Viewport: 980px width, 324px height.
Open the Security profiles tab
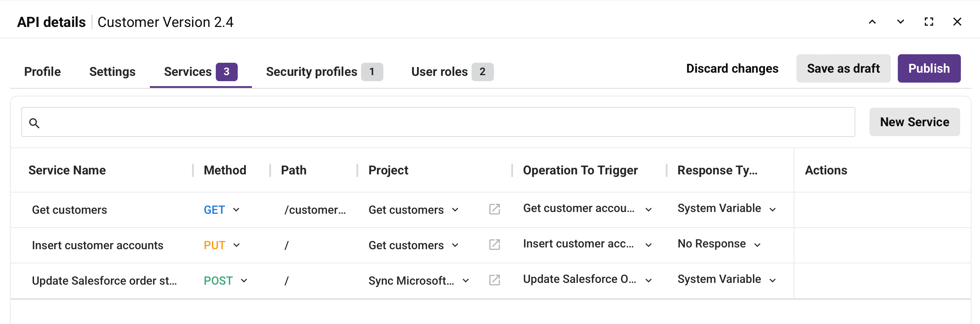[311, 71]
